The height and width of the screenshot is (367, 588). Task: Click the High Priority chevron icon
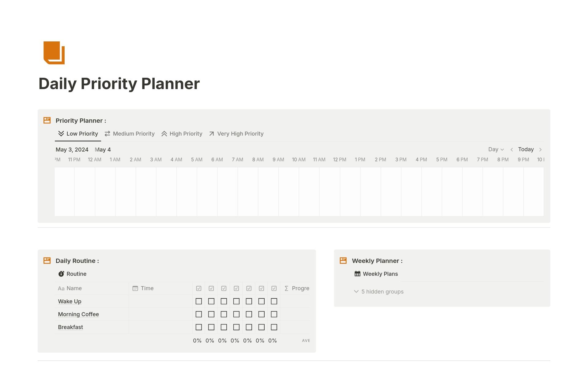pyautogui.click(x=164, y=133)
